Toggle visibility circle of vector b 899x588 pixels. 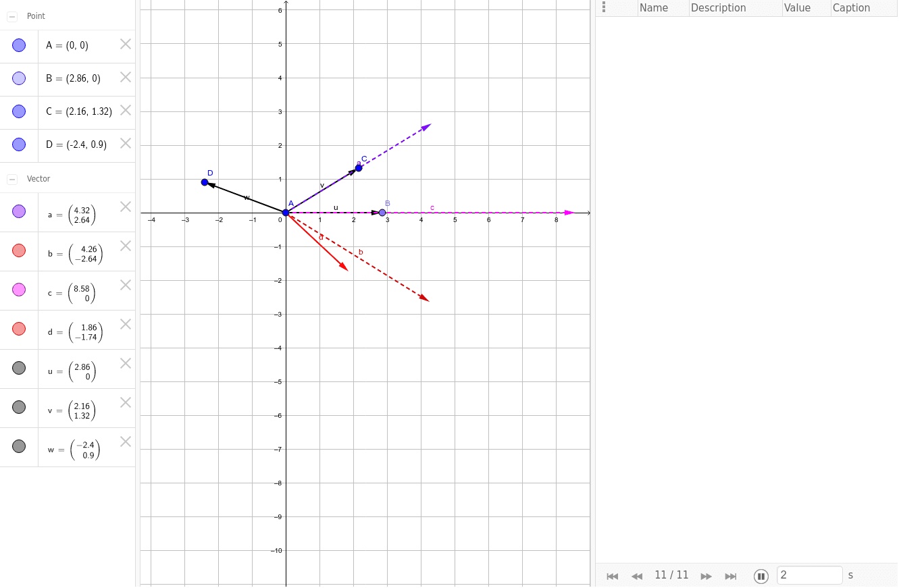coord(19,250)
